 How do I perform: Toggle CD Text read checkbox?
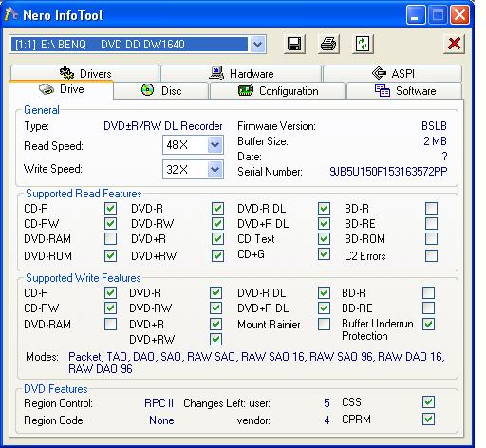(x=324, y=239)
